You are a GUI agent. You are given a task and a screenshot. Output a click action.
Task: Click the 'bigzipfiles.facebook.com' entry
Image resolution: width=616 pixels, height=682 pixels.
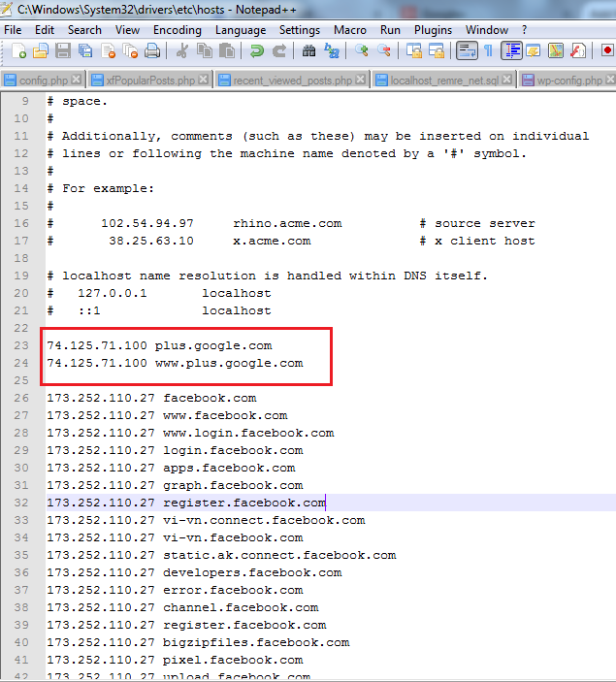(x=256, y=643)
